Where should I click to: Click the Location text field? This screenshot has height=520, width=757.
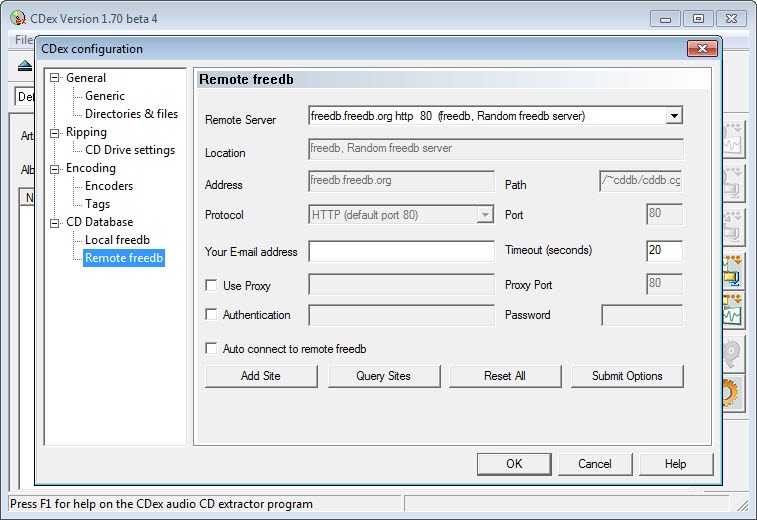[496, 149]
